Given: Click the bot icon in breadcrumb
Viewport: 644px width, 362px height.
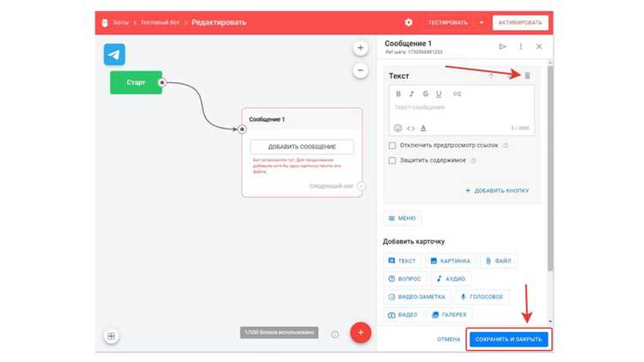Looking at the screenshot, I should (x=105, y=22).
